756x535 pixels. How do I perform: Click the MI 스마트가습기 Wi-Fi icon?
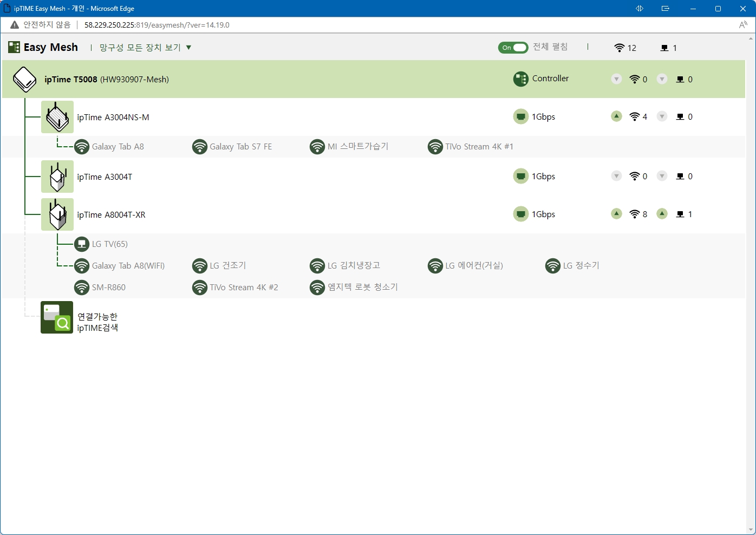(317, 147)
